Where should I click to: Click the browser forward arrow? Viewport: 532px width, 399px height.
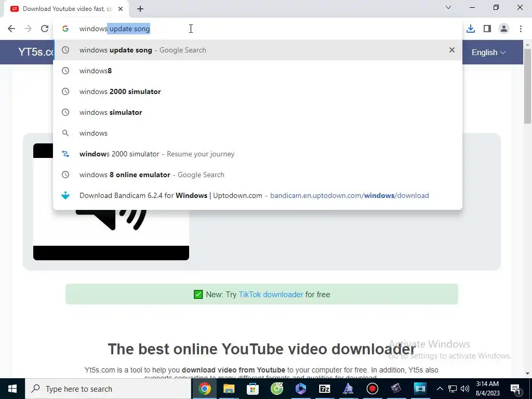point(28,29)
